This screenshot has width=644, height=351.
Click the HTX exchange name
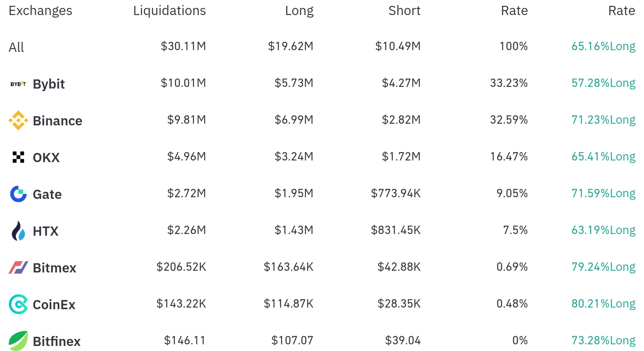pyautogui.click(x=46, y=231)
